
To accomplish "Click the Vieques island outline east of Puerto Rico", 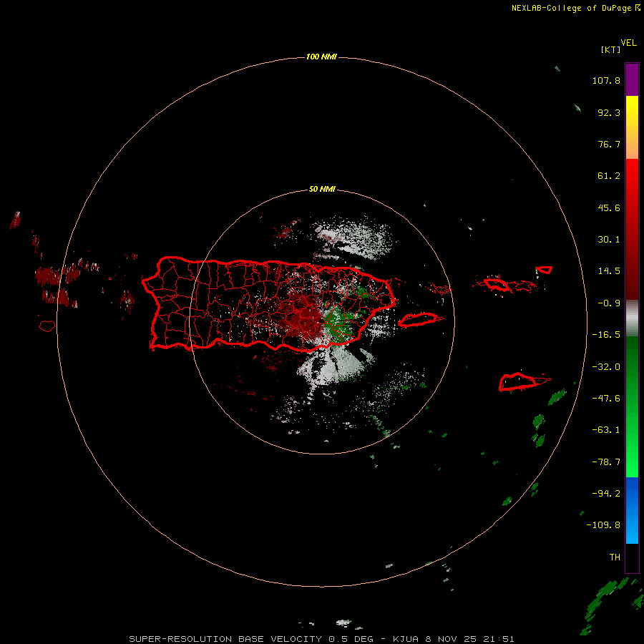I will click(x=418, y=320).
